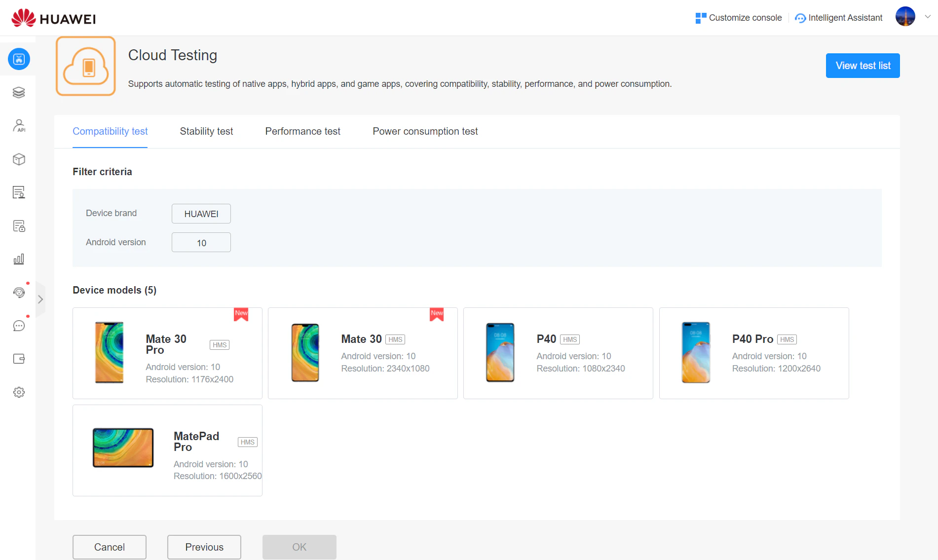Expand the sidebar with the arrow handle
The width and height of the screenshot is (938, 560).
[40, 299]
